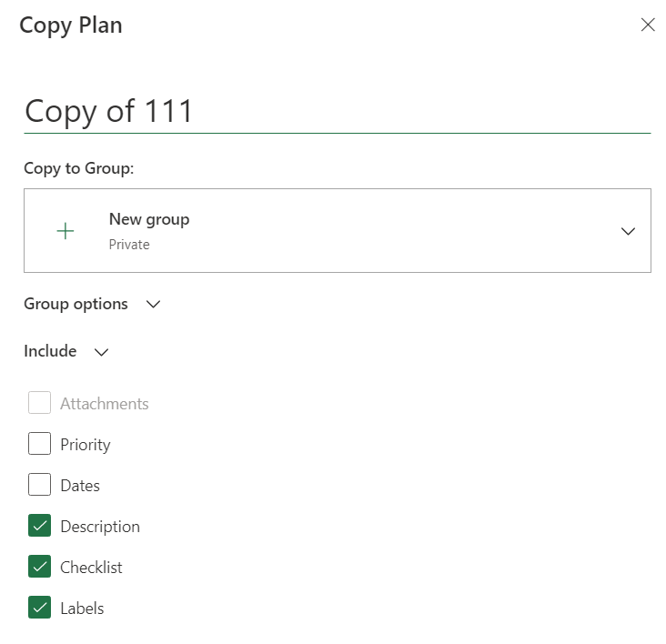The width and height of the screenshot is (666, 644).
Task: Uncheck the Labels checkbox
Action: tap(39, 607)
